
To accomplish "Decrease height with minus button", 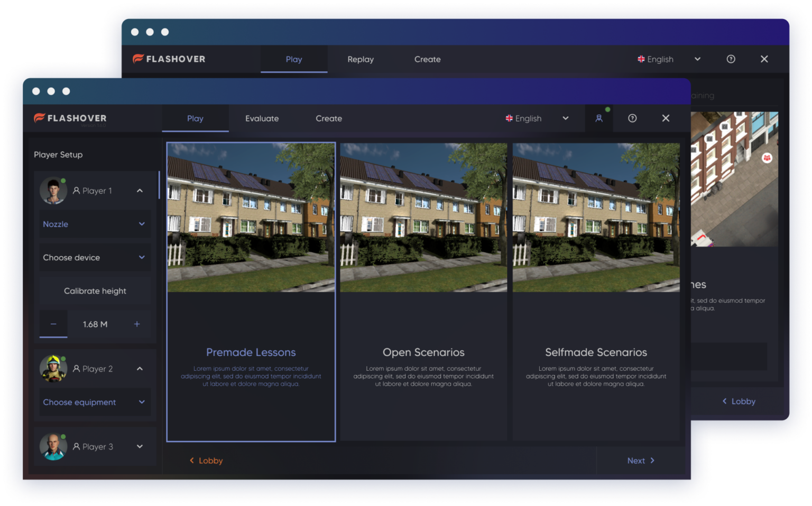I will pyautogui.click(x=53, y=324).
